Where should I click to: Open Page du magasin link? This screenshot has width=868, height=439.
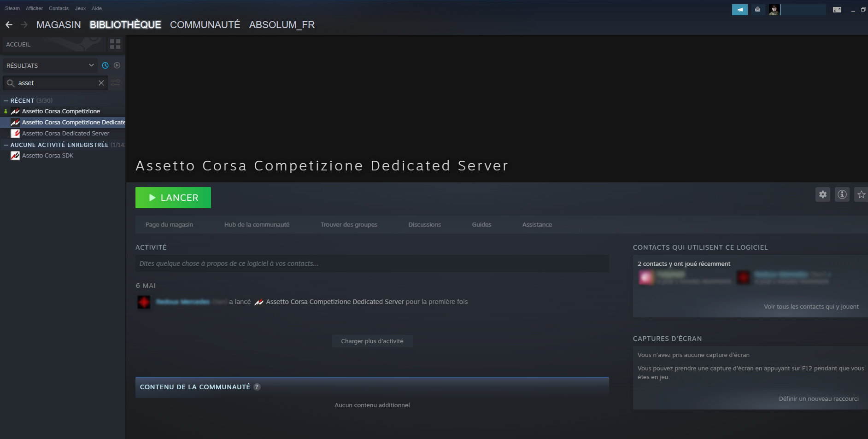169,225
